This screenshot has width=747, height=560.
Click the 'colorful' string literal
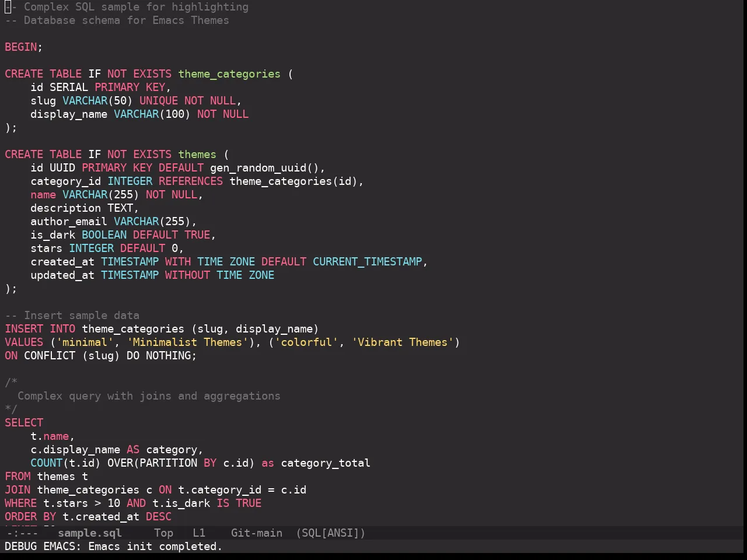[x=307, y=342]
